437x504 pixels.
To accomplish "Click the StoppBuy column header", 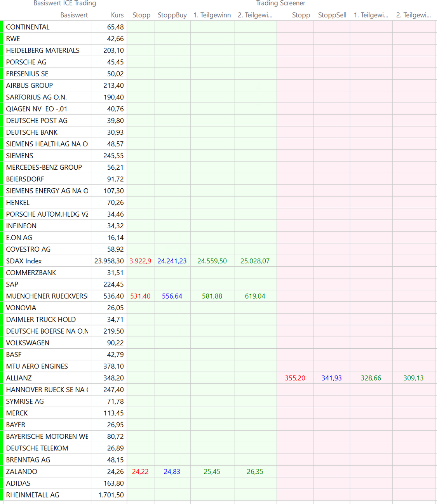I will pyautogui.click(x=172, y=15).
